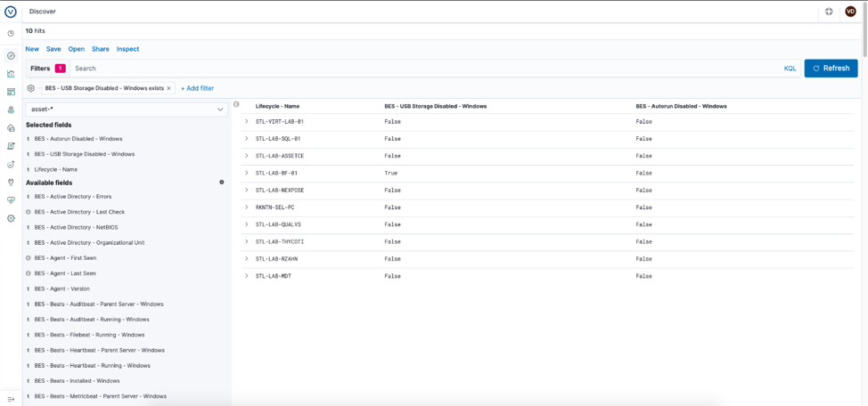Click New in the Discover menu
Image resolution: width=868 pixels, height=406 pixels.
[x=32, y=49]
